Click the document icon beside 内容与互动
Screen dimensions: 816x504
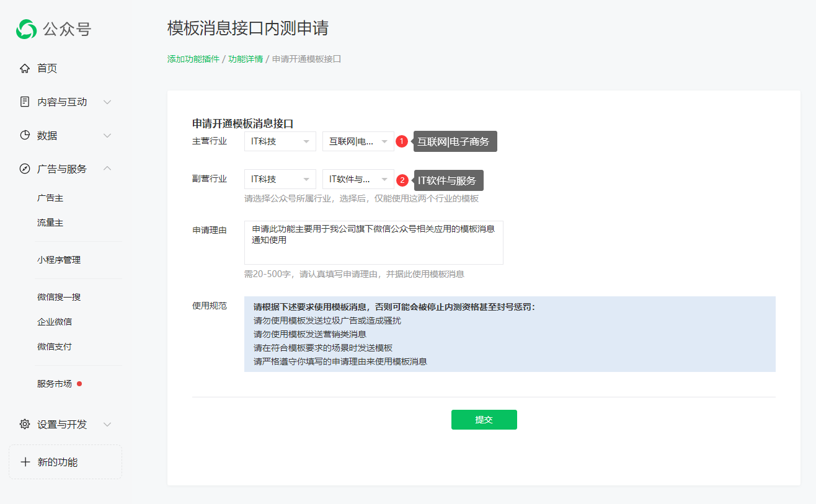tap(25, 102)
